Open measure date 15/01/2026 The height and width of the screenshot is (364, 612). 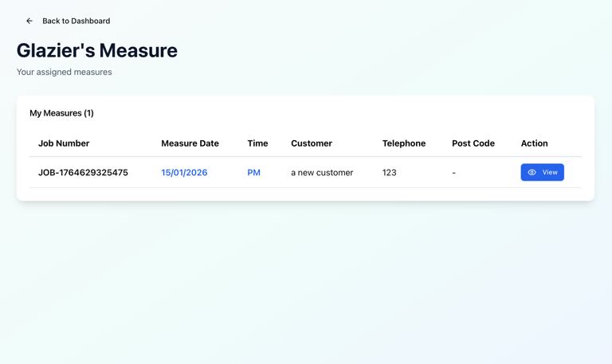(x=184, y=173)
